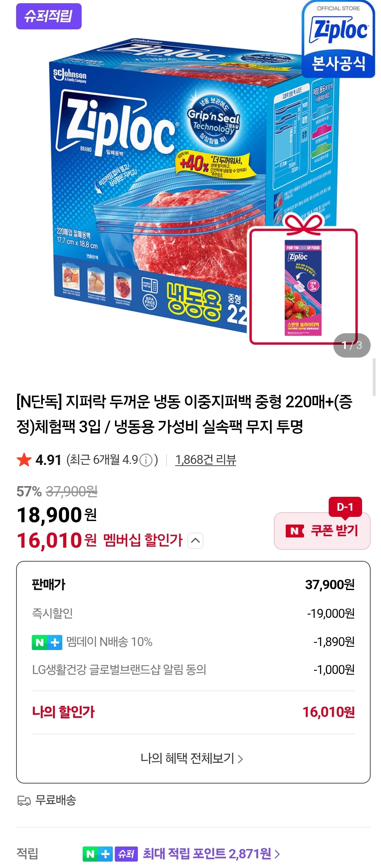381x868 pixels.
Task: Click the page scrollbar on the right edge
Action: 374,377
